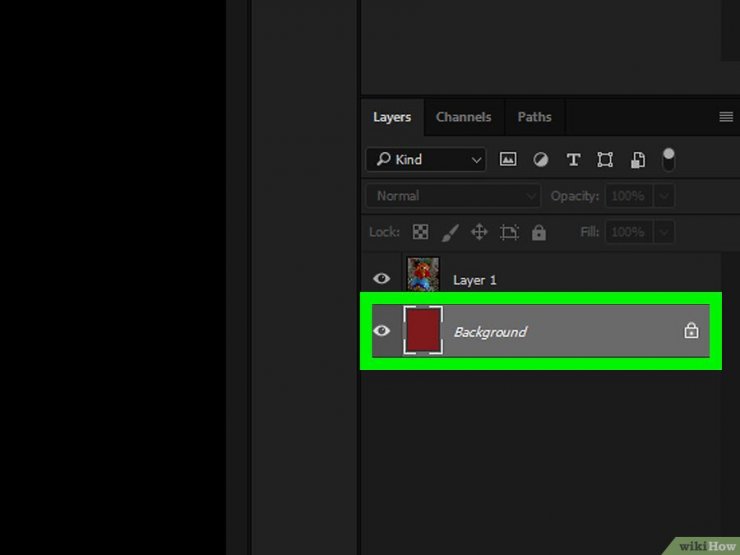Image resolution: width=740 pixels, height=555 pixels.
Task: Click the smart object filter icon
Action: click(637, 159)
